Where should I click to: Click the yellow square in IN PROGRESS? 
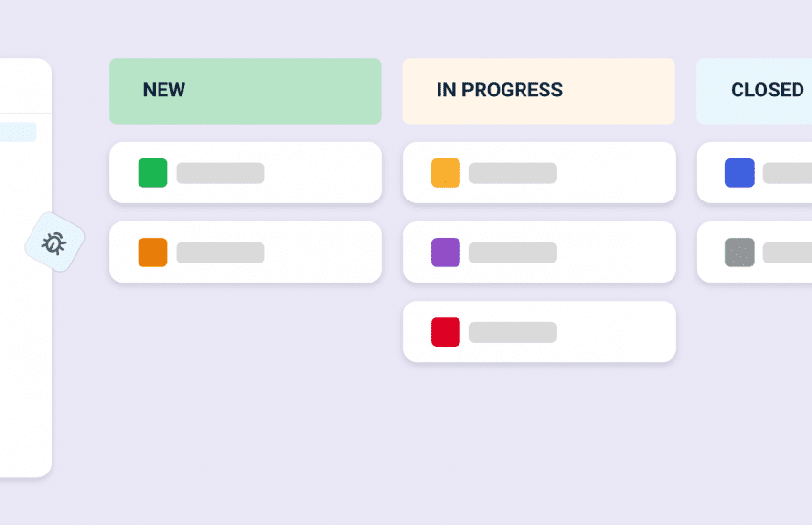click(x=445, y=173)
